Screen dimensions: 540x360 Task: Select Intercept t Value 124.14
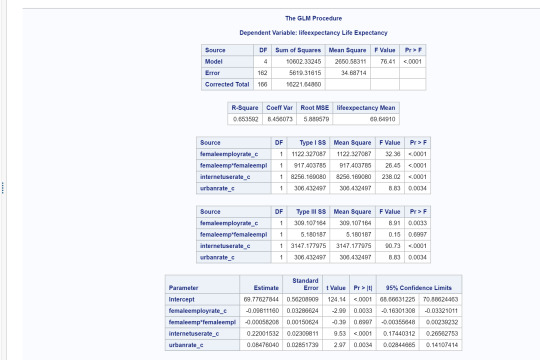pos(336,299)
